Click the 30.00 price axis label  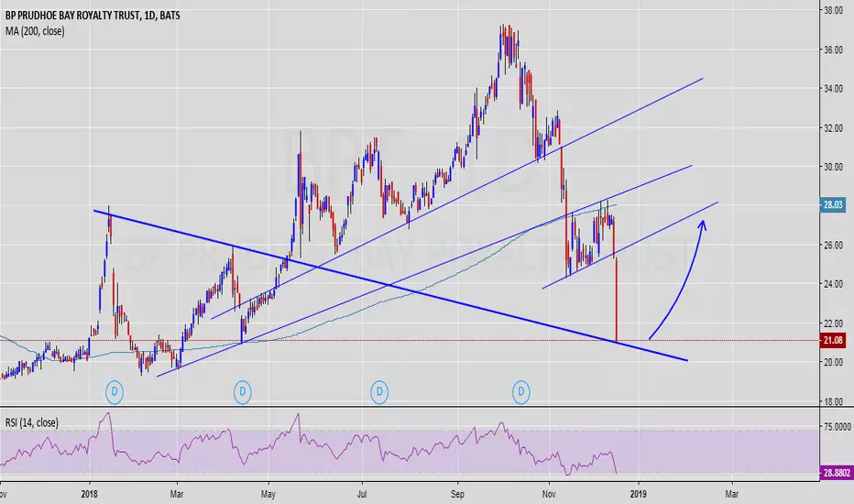coord(833,168)
